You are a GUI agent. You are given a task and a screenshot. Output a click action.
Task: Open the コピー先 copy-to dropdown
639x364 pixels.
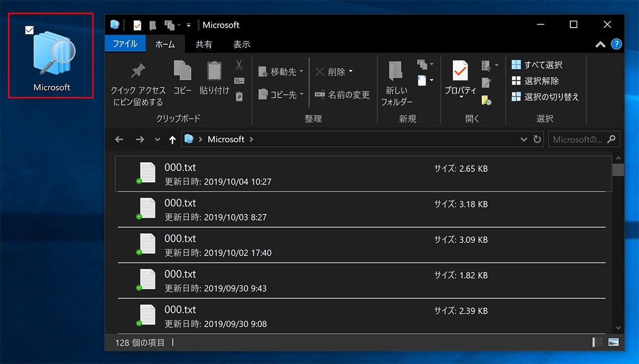(x=281, y=94)
